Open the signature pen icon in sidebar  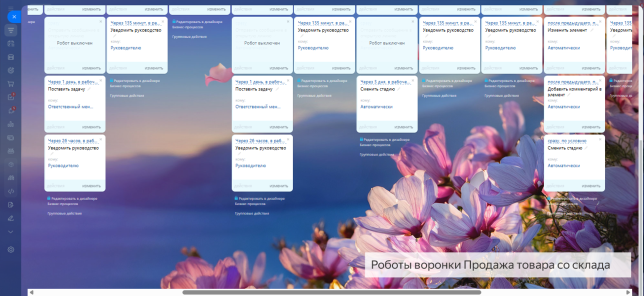pyautogui.click(x=11, y=218)
